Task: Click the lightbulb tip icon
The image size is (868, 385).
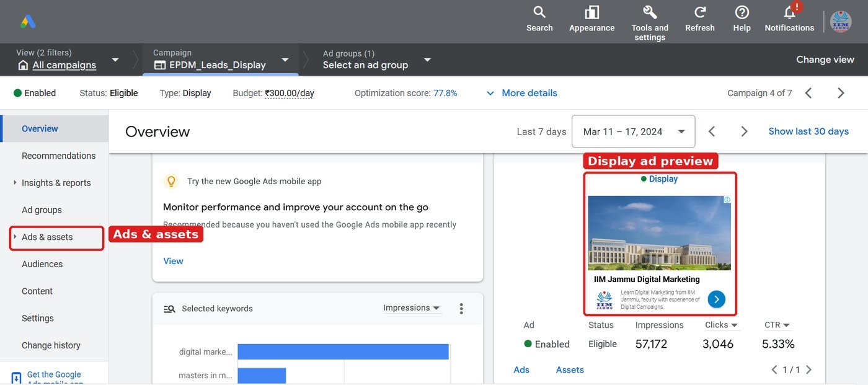Action: click(171, 182)
